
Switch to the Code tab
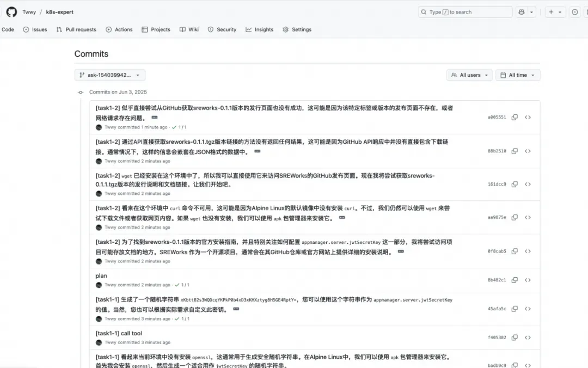pyautogui.click(x=8, y=29)
